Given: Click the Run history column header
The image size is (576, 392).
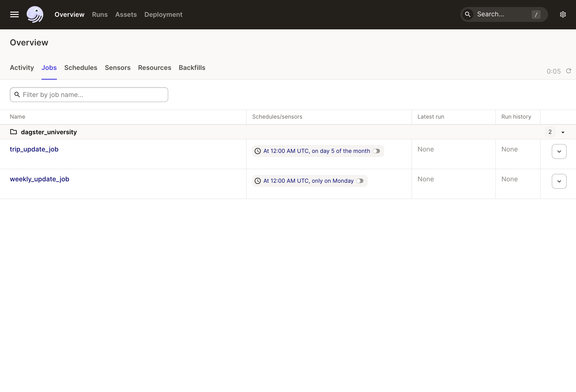Looking at the screenshot, I should pyautogui.click(x=516, y=117).
